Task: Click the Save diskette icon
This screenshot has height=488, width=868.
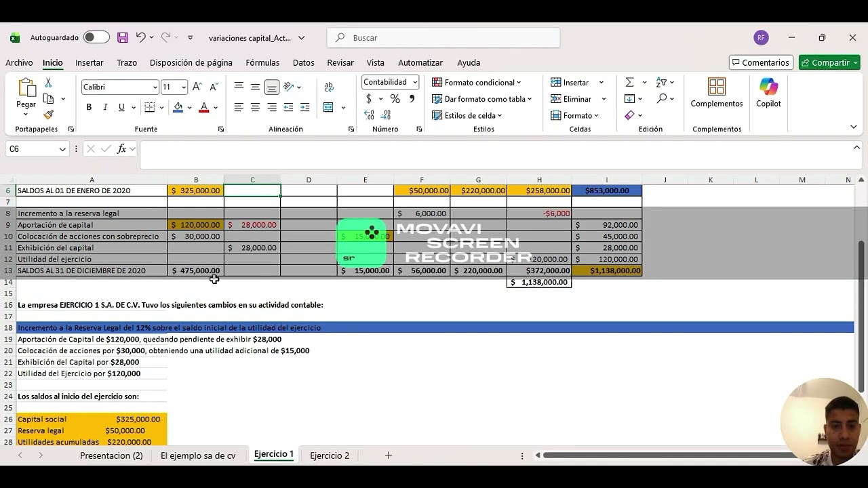Action: tap(122, 38)
